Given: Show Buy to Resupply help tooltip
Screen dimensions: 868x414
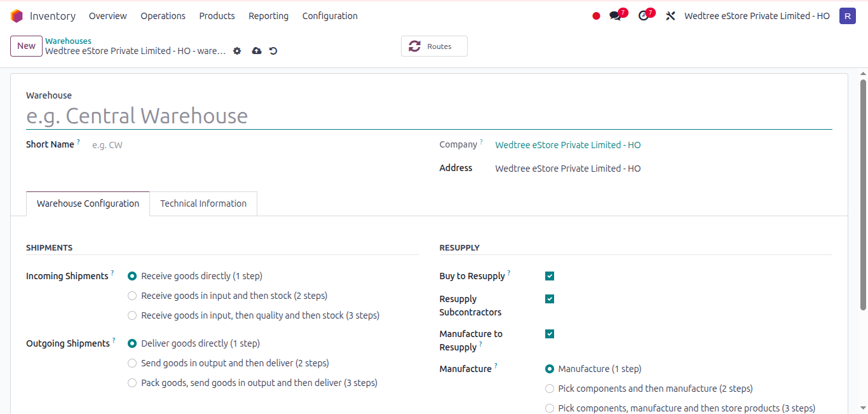Looking at the screenshot, I should (x=509, y=273).
